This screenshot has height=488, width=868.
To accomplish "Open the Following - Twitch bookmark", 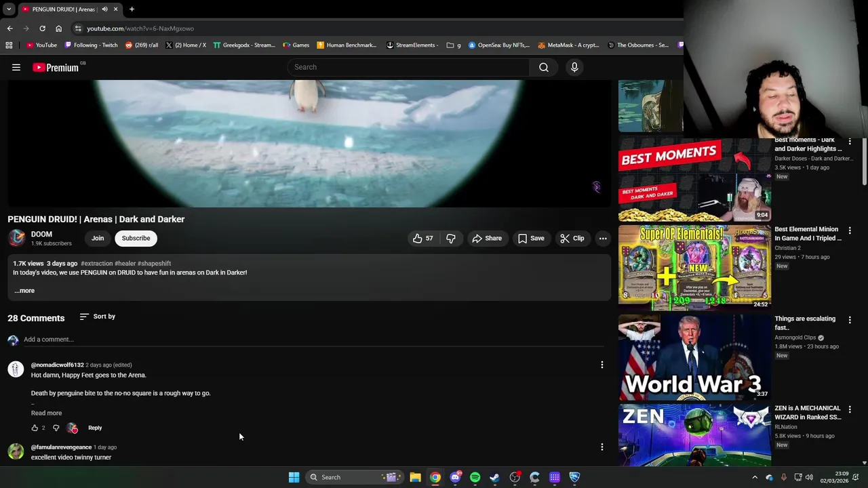I will (x=91, y=45).
